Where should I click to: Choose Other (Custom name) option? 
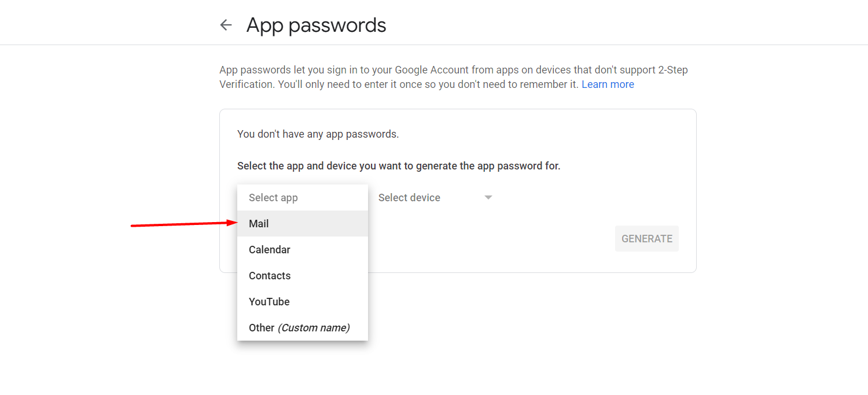click(x=299, y=327)
